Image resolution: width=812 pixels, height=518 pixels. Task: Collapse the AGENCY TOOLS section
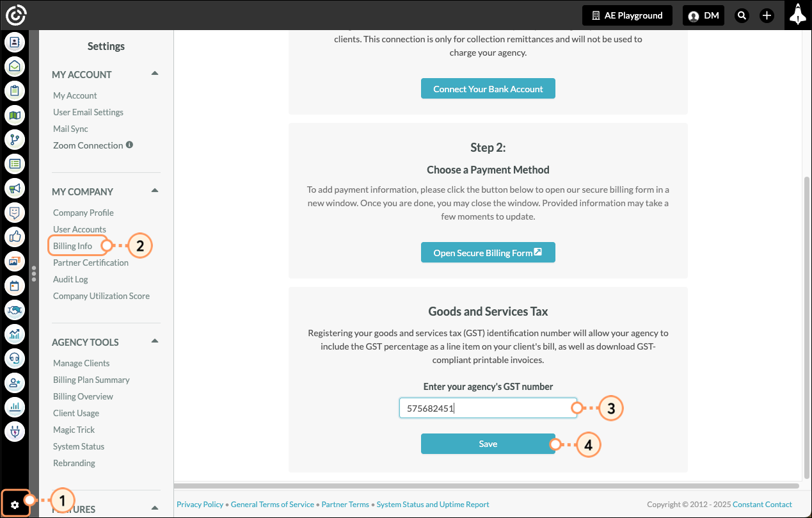click(154, 341)
